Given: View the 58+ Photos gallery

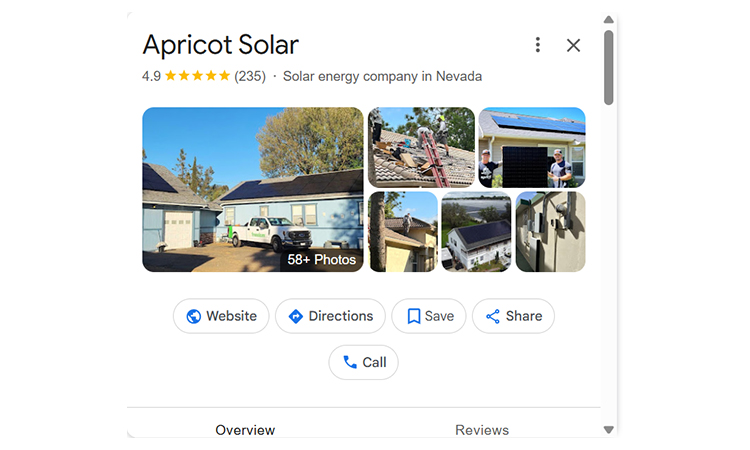Looking at the screenshot, I should coord(321,259).
